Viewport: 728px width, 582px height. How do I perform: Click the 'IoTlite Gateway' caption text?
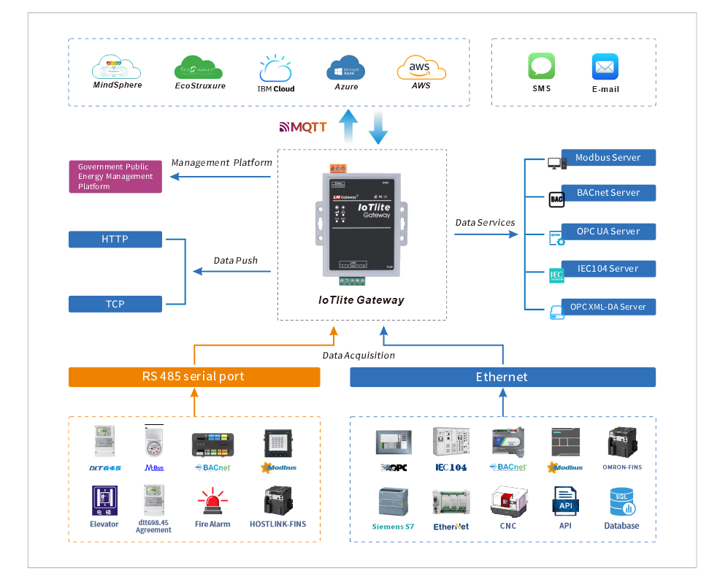click(361, 300)
